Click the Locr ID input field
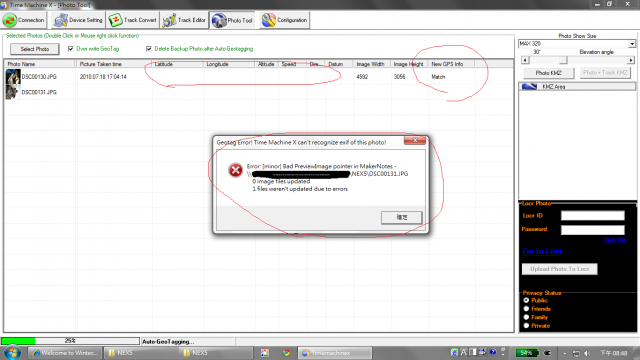 593,216
